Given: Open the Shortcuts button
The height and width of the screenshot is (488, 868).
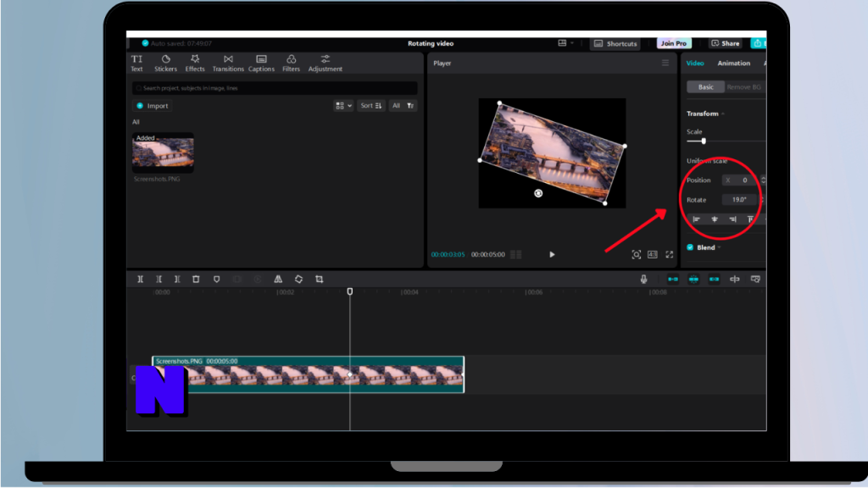Looking at the screenshot, I should 615,43.
